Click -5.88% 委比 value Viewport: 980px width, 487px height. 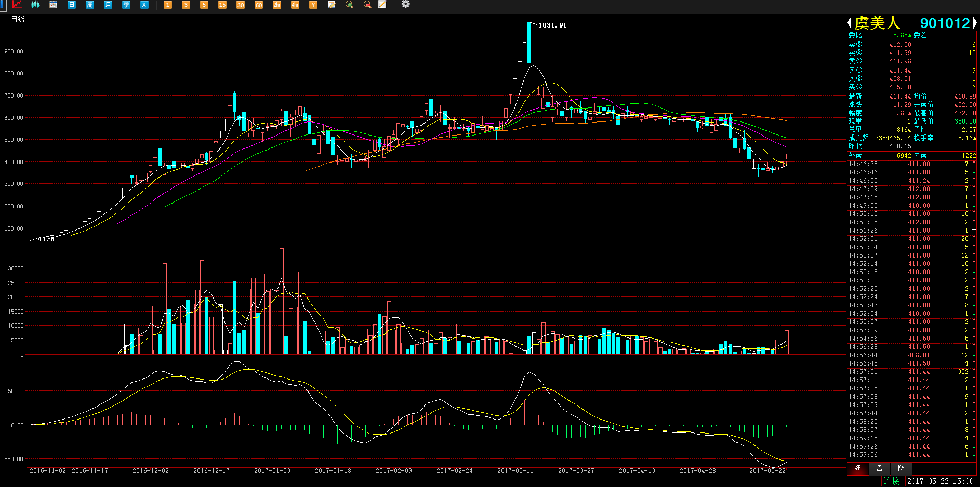900,35
